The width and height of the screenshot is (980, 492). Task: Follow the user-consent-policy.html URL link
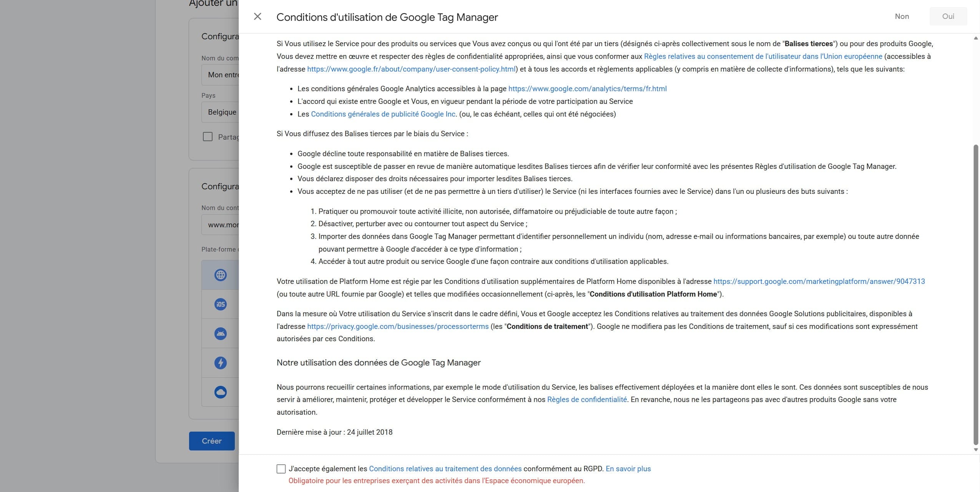(x=411, y=69)
